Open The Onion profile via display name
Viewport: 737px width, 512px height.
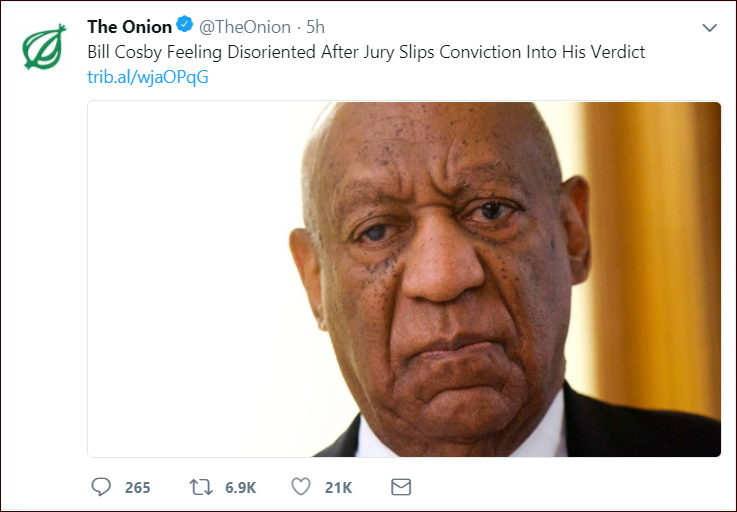[129, 27]
